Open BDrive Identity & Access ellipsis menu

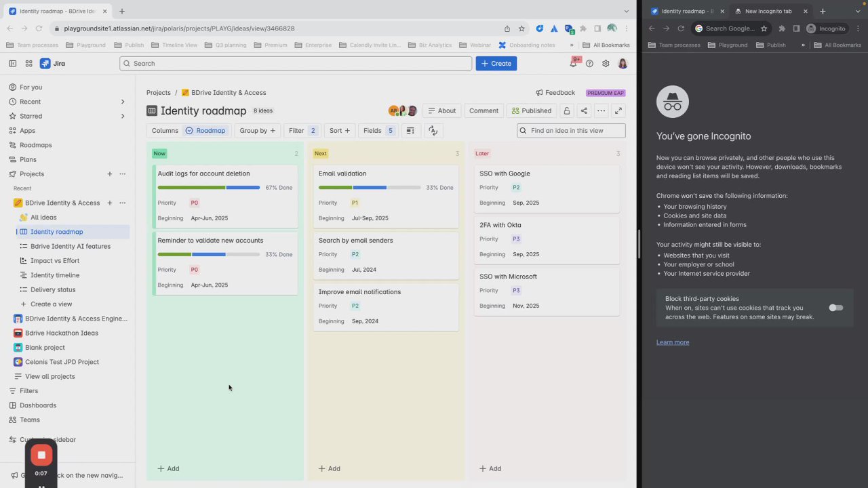(x=123, y=203)
